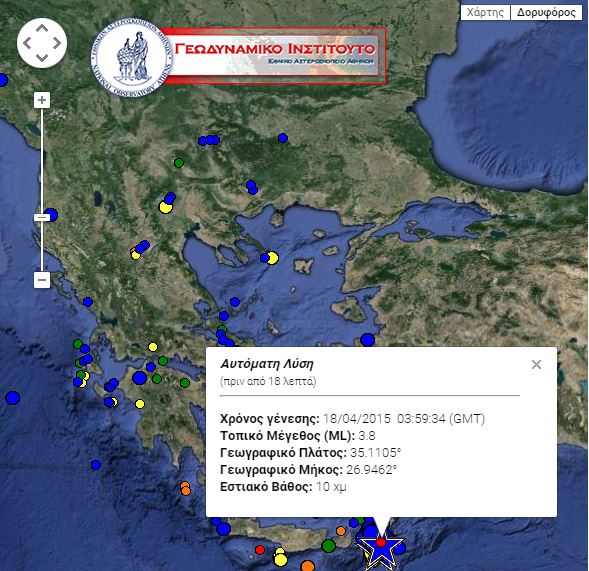589x571 pixels.
Task: Select the yellow marker in the north Aegean
Action: 272,258
